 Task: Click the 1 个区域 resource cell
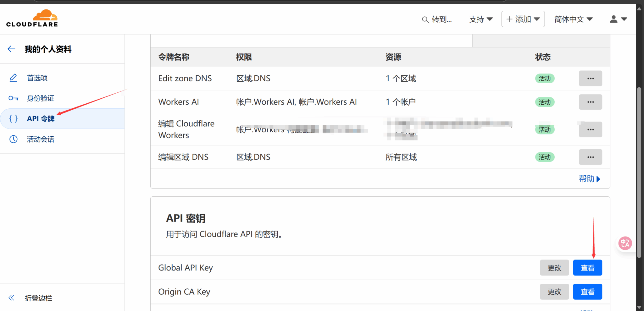[x=401, y=78]
